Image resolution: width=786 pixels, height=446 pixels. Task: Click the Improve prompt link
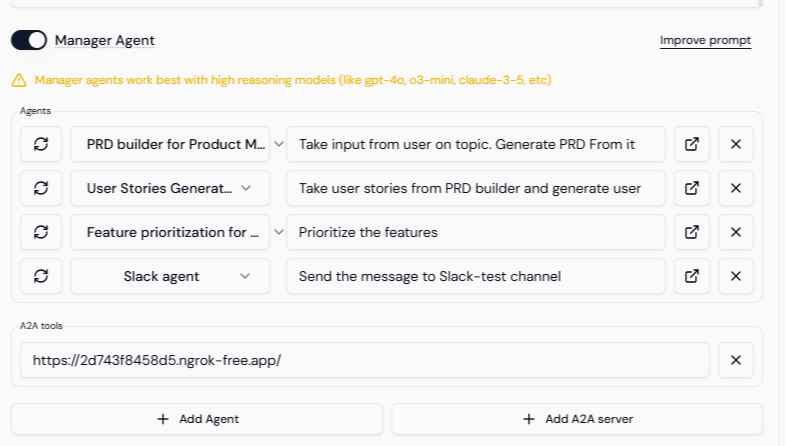click(x=705, y=41)
